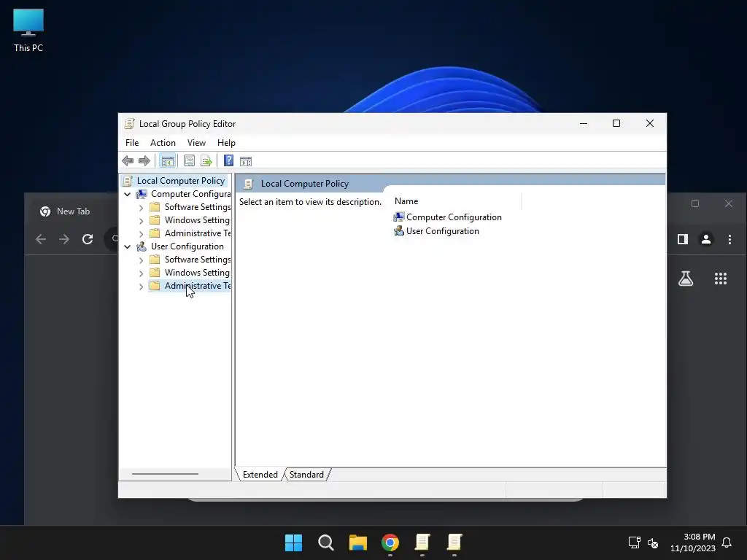Viewport: 747px width, 560px height.
Task: Select Administrative Templates under User Configuration
Action: tap(197, 286)
